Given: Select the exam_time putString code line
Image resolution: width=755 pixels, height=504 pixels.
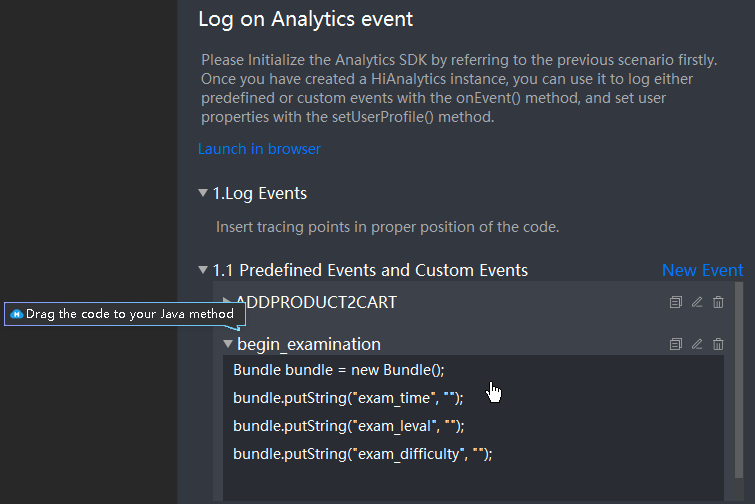Looking at the screenshot, I should tap(348, 398).
